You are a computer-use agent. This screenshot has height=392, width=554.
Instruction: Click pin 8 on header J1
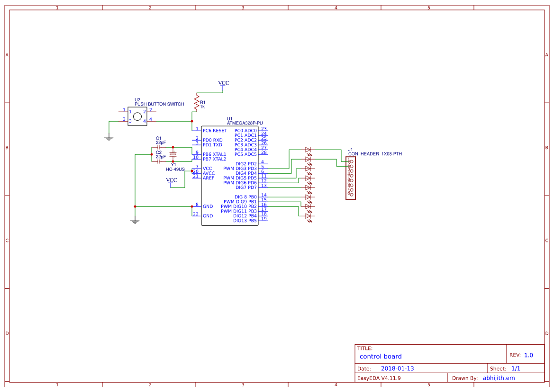[352, 195]
